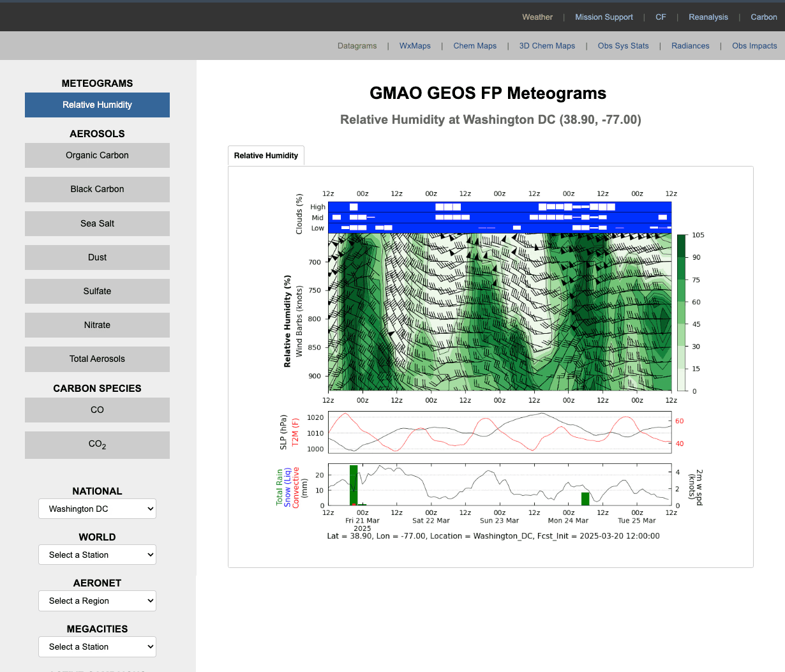Click the AEROSOLS section heading
Viewport: 785px width, 672px height.
pyautogui.click(x=97, y=133)
